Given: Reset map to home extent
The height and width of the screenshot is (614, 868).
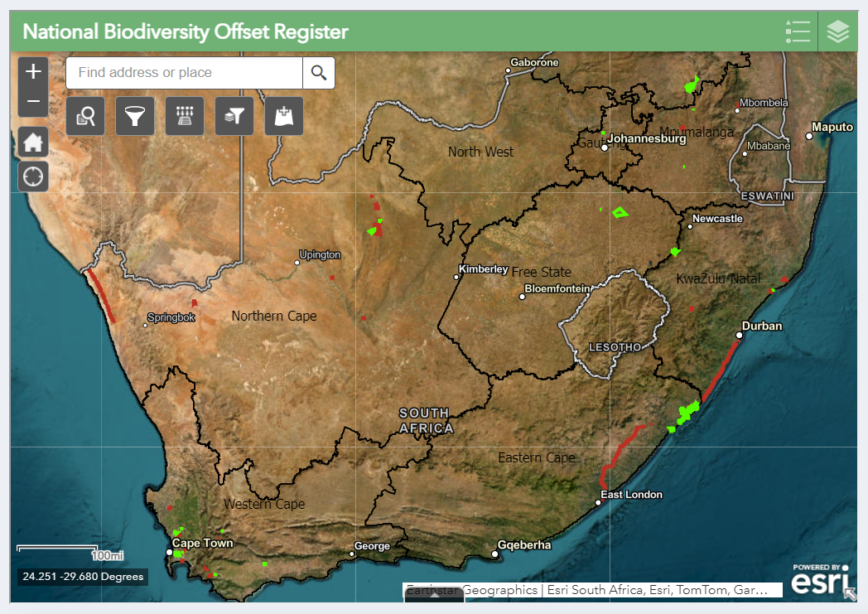Looking at the screenshot, I should pos(33,143).
